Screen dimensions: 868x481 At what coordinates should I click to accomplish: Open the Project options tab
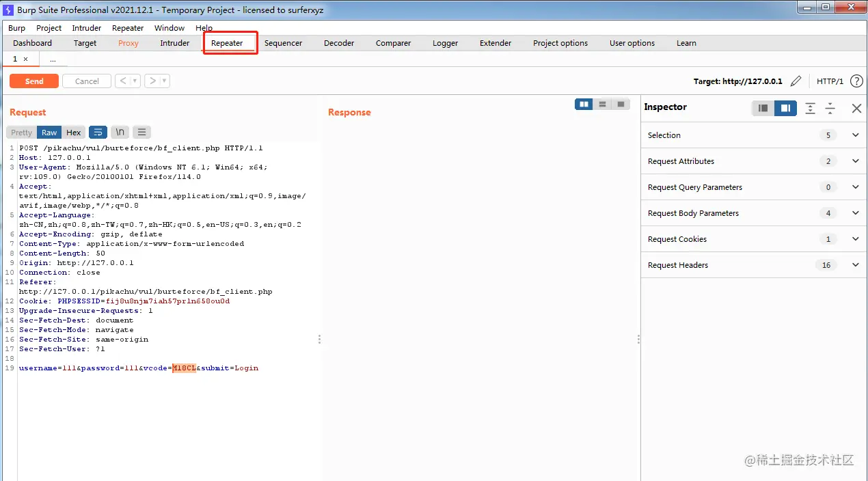tap(560, 43)
